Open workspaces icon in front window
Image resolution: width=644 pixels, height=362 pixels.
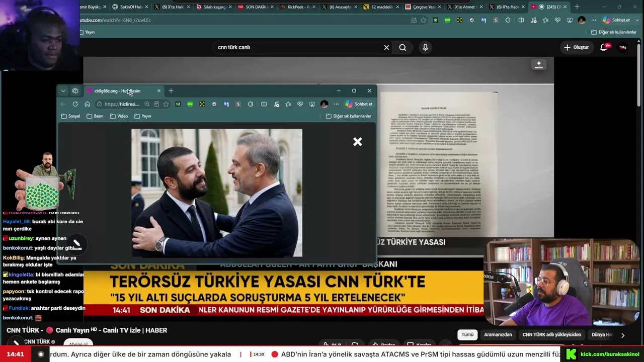click(75, 91)
